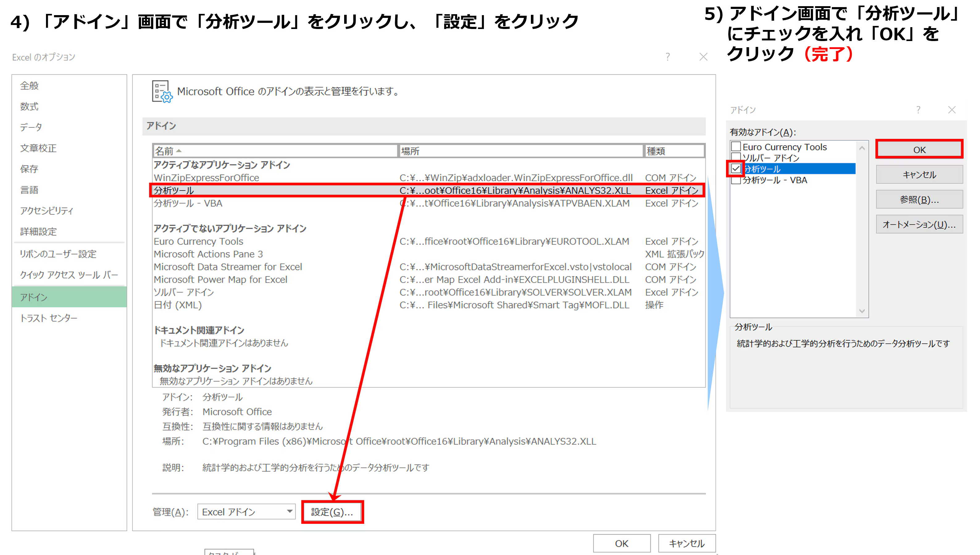Tick the ソルバー アドイン checkbox
980x555 pixels.
(736, 157)
